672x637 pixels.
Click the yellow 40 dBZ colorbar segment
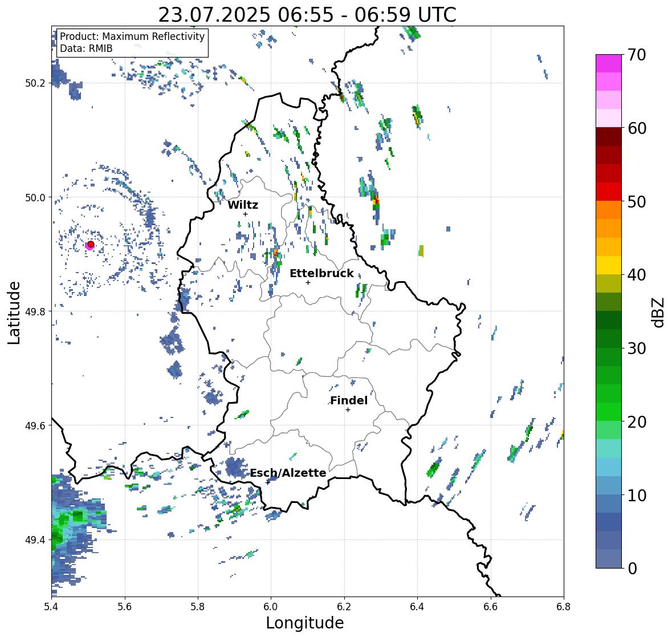609,265
